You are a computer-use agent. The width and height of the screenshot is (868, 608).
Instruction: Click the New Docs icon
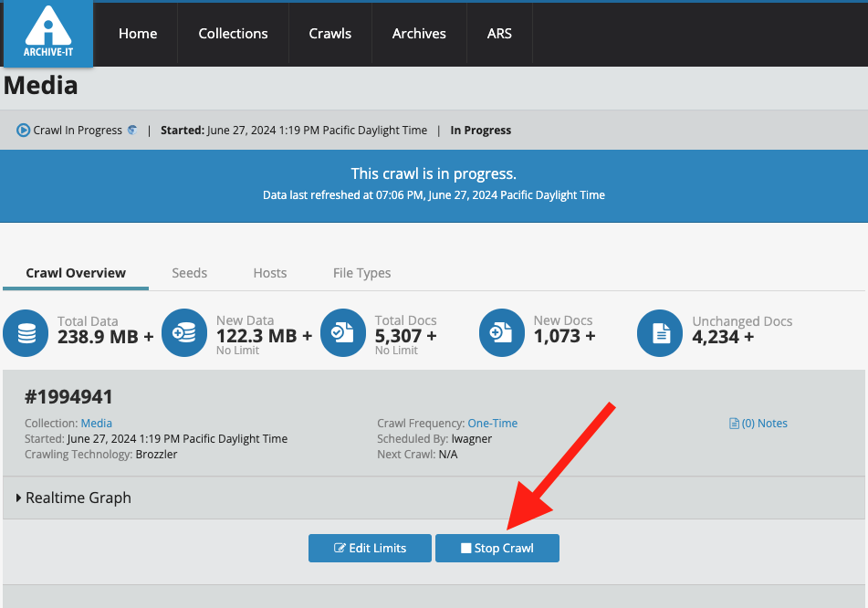(x=502, y=334)
